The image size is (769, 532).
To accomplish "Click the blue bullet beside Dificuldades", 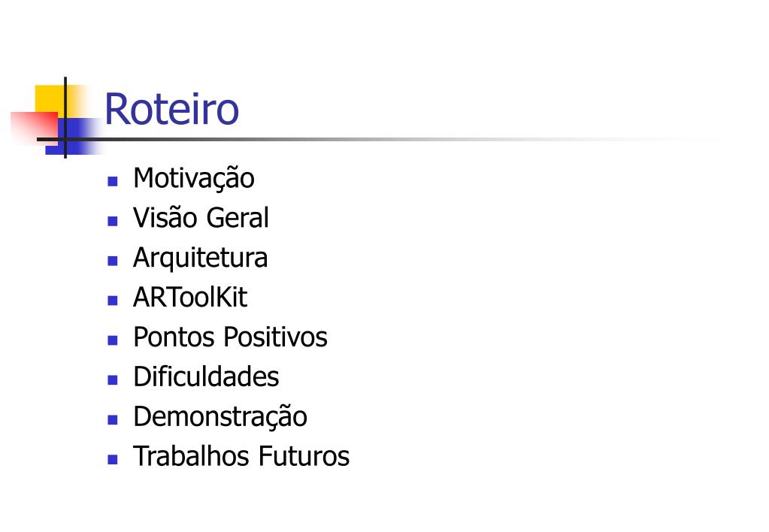I will 113,380.
